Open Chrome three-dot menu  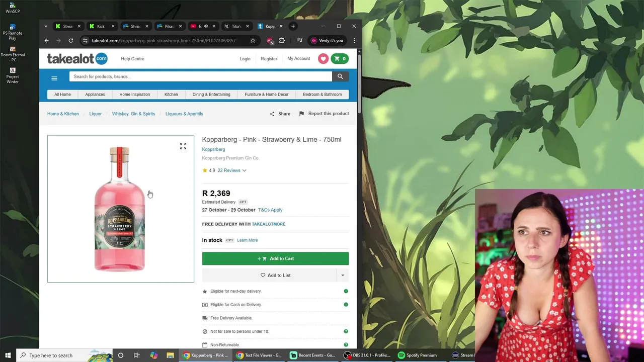pyautogui.click(x=354, y=41)
